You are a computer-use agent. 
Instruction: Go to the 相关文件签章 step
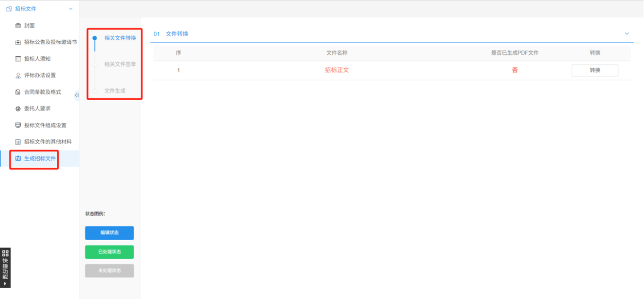(120, 64)
